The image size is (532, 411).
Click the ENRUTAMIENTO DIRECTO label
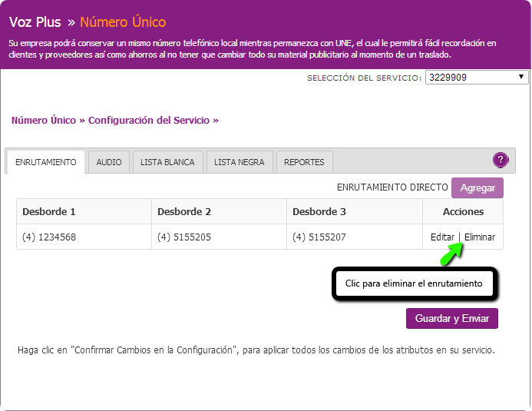point(392,187)
